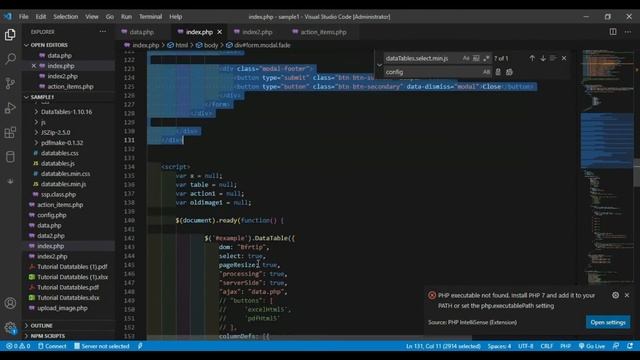
Task: Close the find widget
Action: pos(564,58)
